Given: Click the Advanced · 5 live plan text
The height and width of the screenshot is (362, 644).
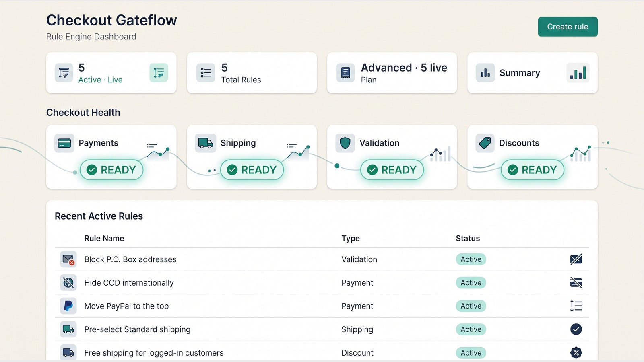Looking at the screenshot, I should pos(404,68).
